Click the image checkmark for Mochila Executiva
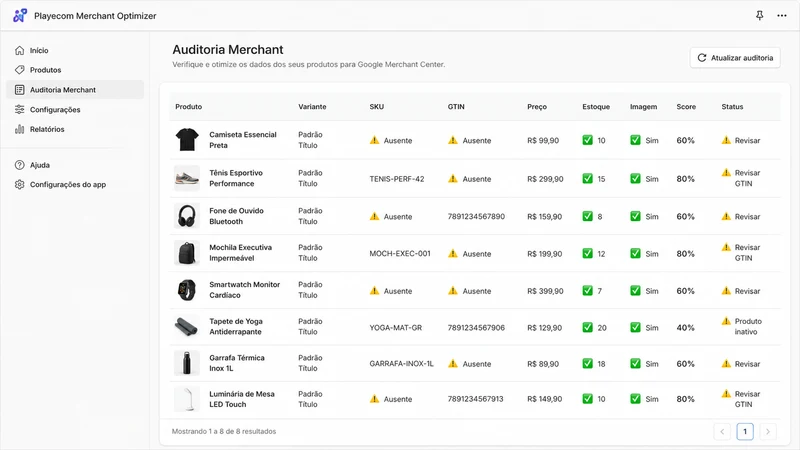The height and width of the screenshot is (450, 800). click(635, 253)
